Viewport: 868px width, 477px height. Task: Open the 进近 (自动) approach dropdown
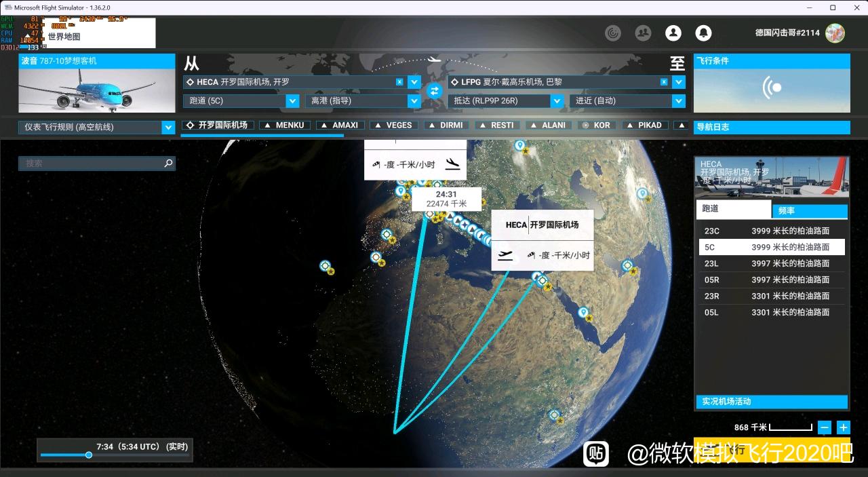click(x=627, y=101)
